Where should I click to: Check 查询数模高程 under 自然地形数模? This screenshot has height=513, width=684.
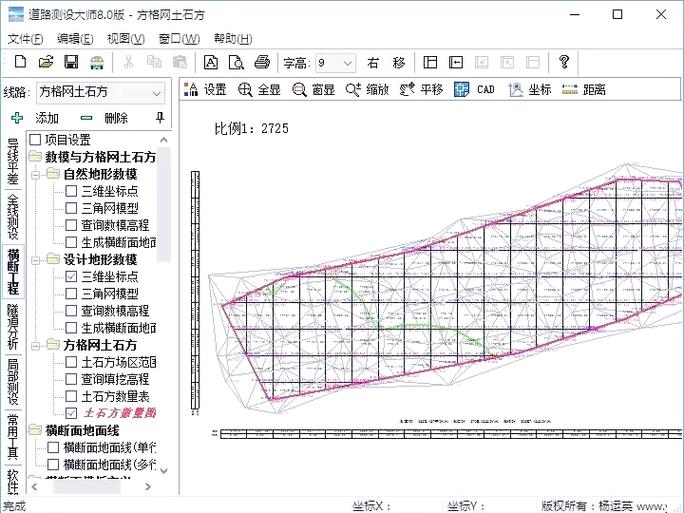[x=71, y=225]
